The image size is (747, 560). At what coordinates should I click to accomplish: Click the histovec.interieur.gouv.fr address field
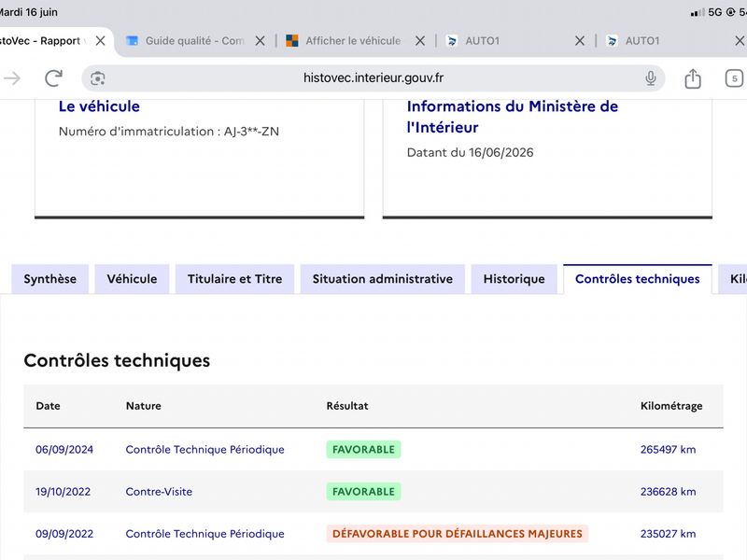pyautogui.click(x=373, y=78)
